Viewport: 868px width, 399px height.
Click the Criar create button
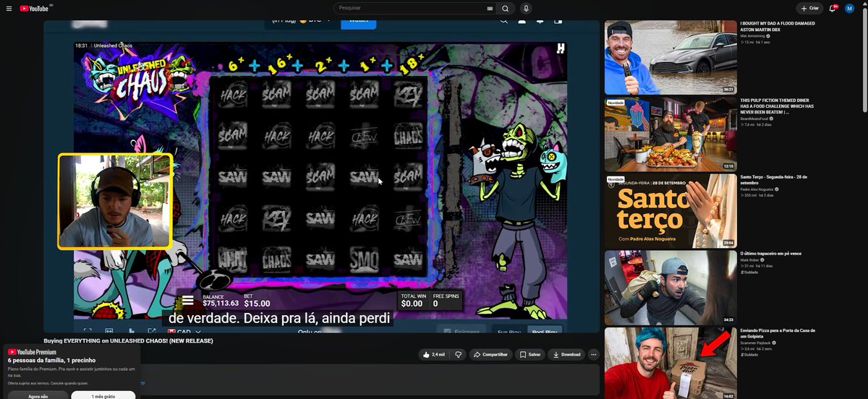coord(810,8)
